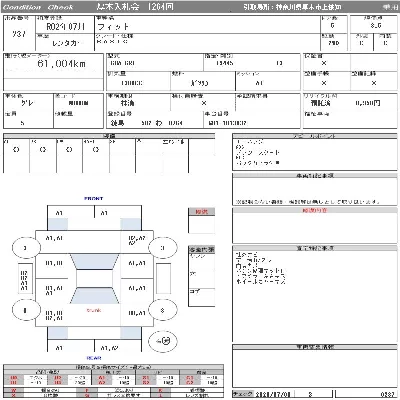The height and width of the screenshot is (400, 400).
Task: Select the fourth circle mark in equipment row
Action: click(x=96, y=150)
